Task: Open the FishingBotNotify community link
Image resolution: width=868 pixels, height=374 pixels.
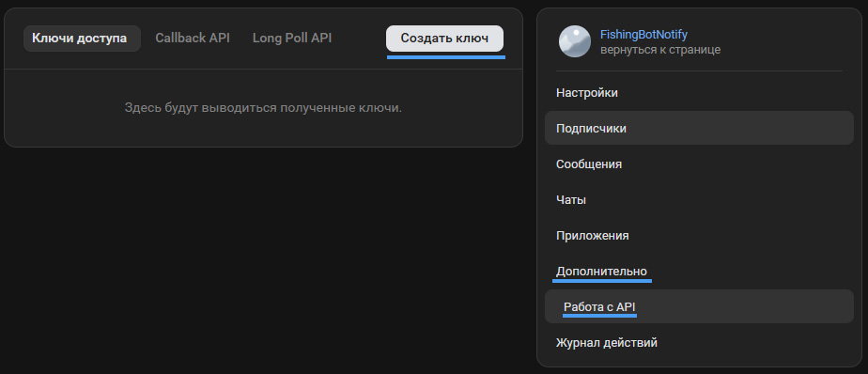Action: click(x=643, y=35)
